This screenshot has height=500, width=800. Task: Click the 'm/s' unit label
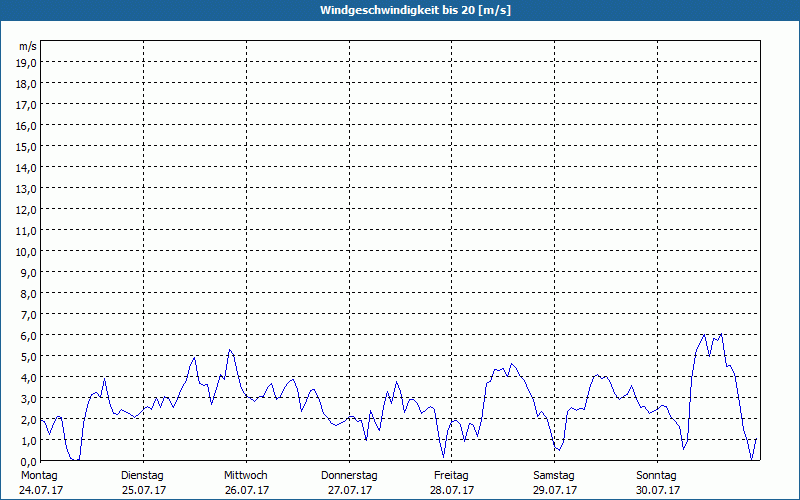pos(28,46)
